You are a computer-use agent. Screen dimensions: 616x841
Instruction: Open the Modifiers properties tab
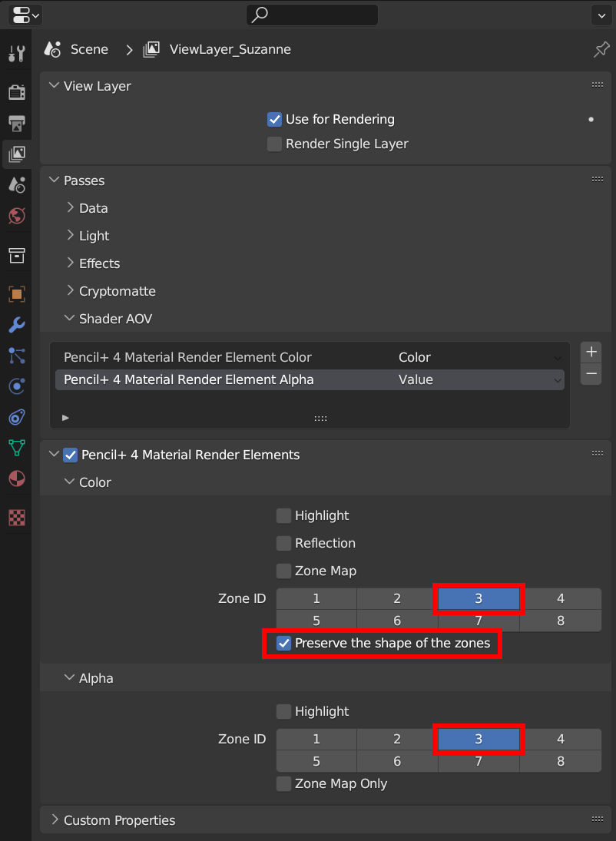[x=17, y=325]
